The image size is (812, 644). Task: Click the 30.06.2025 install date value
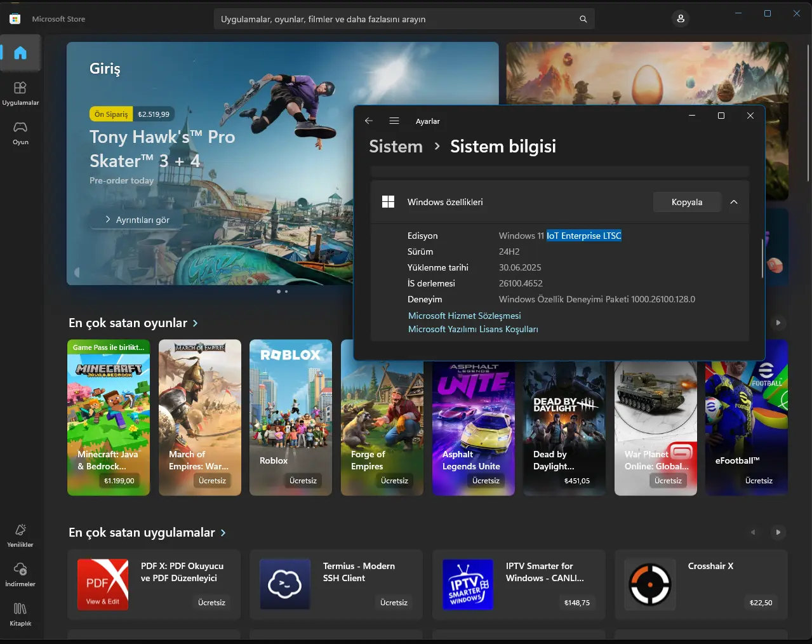[520, 267]
